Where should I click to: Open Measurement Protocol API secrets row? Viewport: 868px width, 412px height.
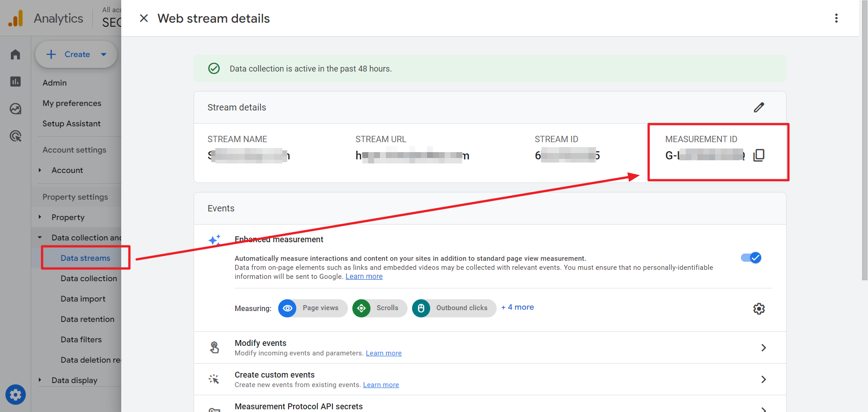pyautogui.click(x=490, y=404)
